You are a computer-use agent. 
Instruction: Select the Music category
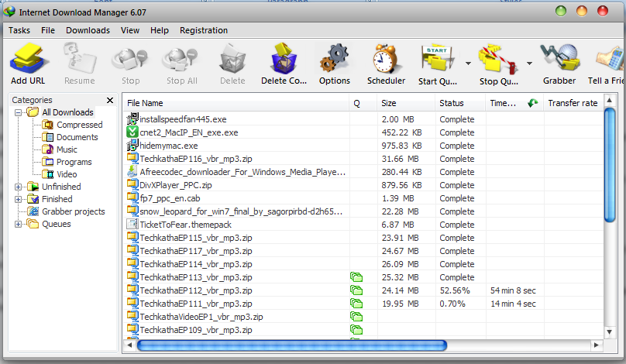[67, 149]
